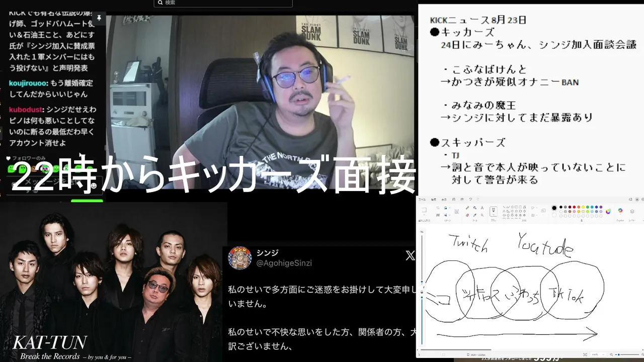Click the secondary Color 2 swatch in Paint
Screen dimensions: 644x362
point(554,214)
